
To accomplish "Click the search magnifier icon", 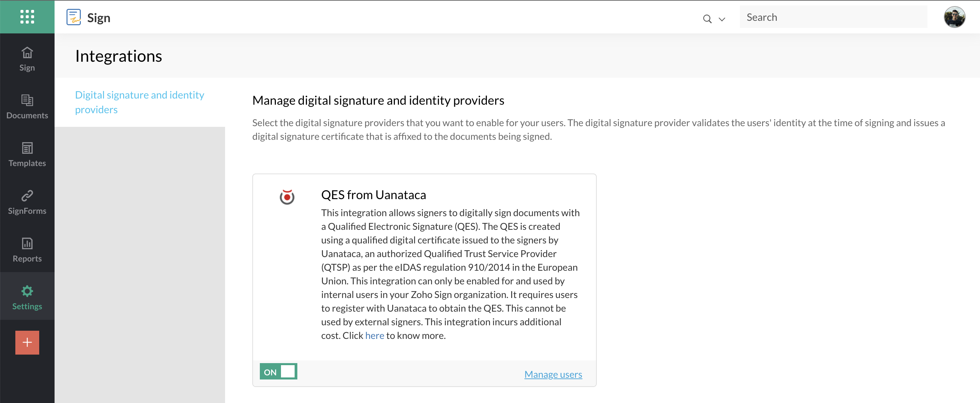I will (707, 19).
